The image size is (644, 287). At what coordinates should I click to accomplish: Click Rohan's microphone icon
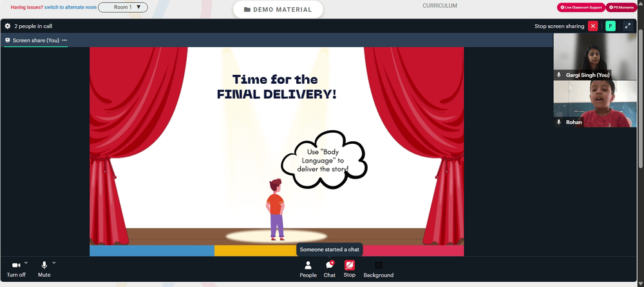pos(558,122)
